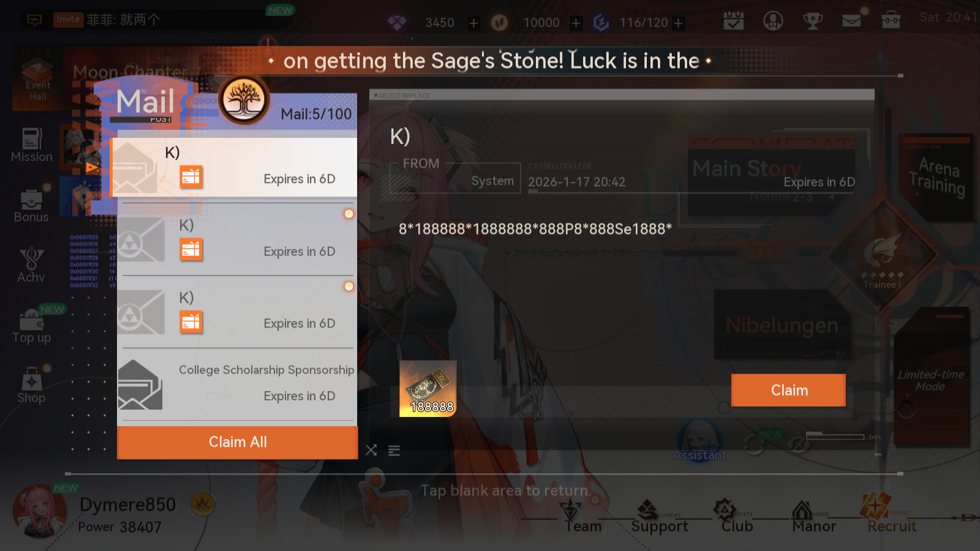This screenshot has height=551, width=980.
Task: Select the third K) mail with unread dot
Action: 237,312
